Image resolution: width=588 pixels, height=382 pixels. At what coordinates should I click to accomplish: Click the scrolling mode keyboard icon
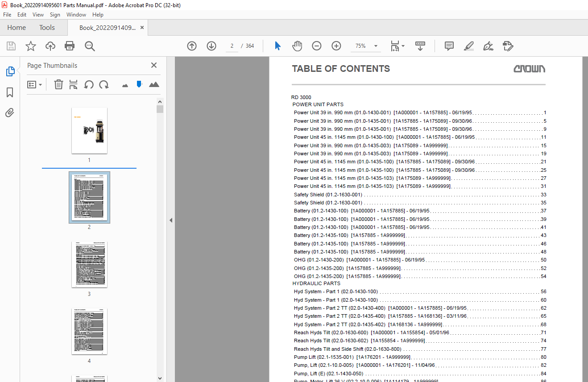[x=420, y=46]
